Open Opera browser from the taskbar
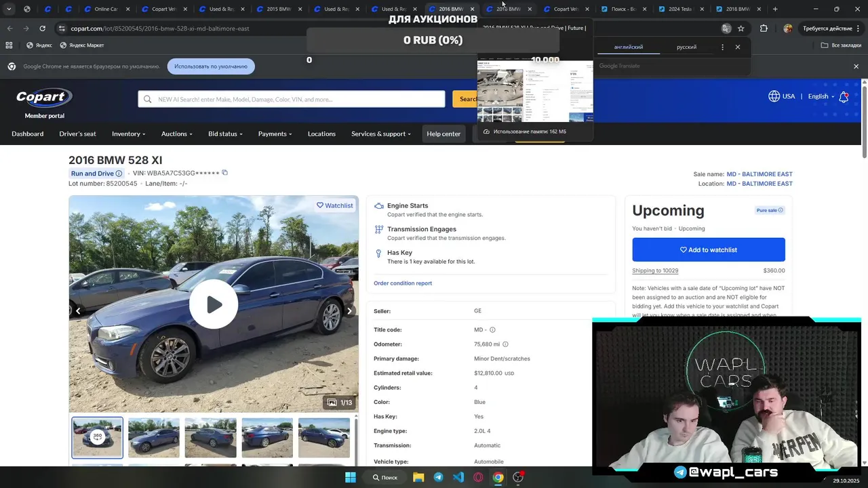Viewport: 868px width, 488px height. point(478,477)
